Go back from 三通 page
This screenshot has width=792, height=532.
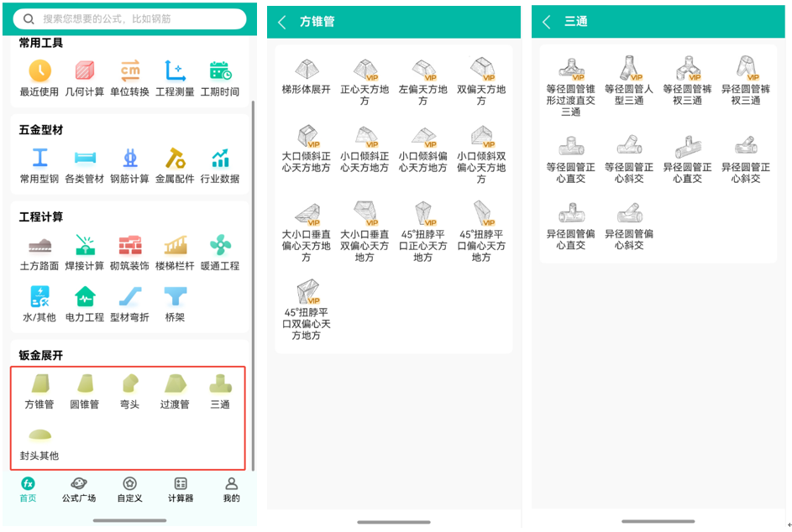tap(547, 22)
